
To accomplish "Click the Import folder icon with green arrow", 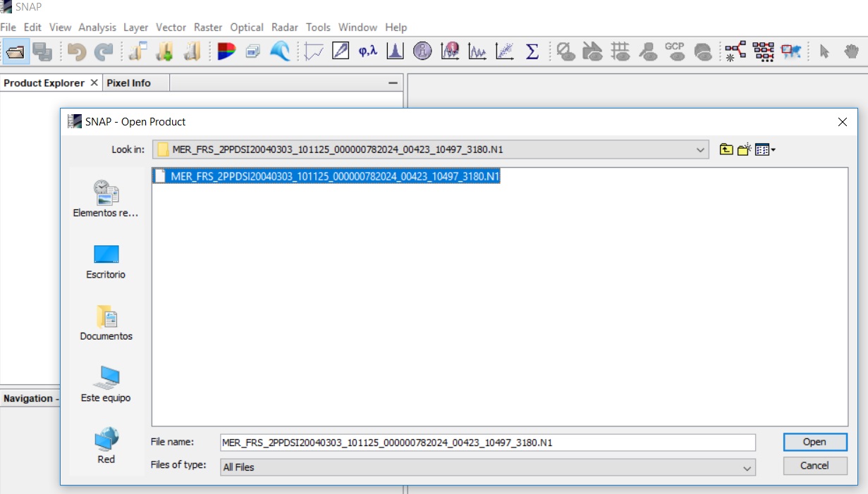I will pyautogui.click(x=165, y=51).
